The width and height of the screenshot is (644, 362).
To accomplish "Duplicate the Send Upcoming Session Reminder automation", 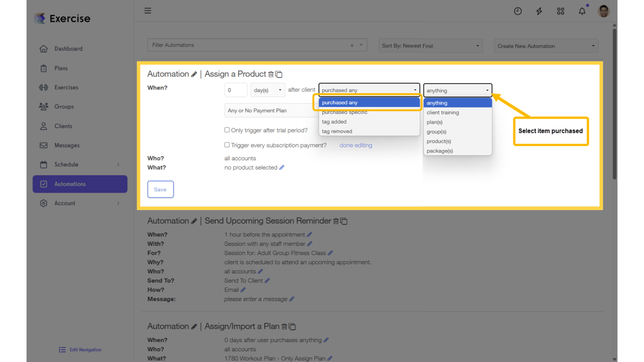I will tap(344, 221).
